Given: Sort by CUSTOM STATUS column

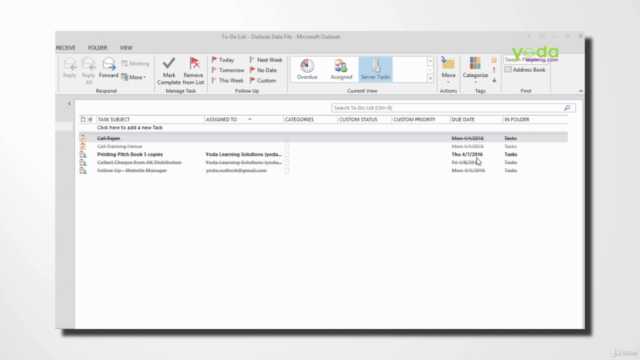Looking at the screenshot, I should (x=364, y=119).
